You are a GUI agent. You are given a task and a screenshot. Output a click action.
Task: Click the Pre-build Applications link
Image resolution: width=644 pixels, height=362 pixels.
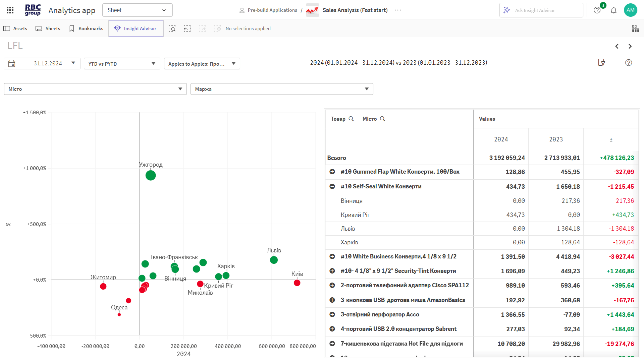[x=272, y=10]
